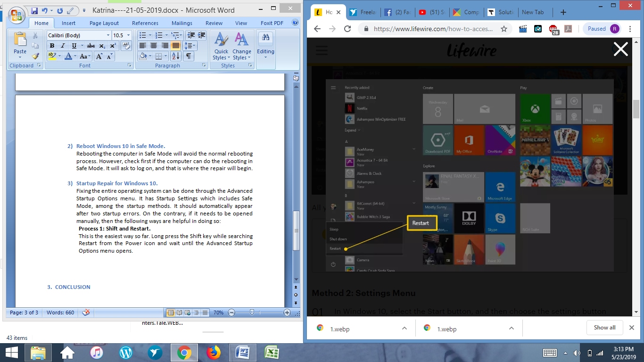This screenshot has height=362, width=644.
Task: Open Word Help question mark icon
Action: point(295,22)
